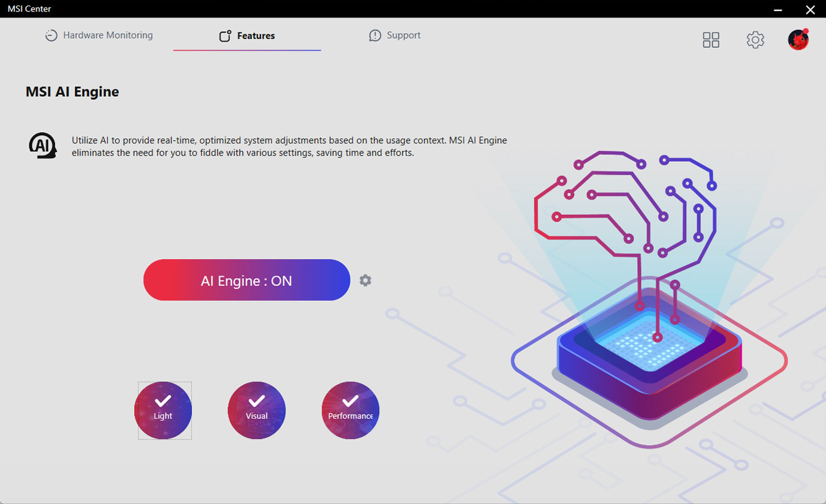
Task: Open AI Engine settings with the small gear
Action: (x=365, y=280)
